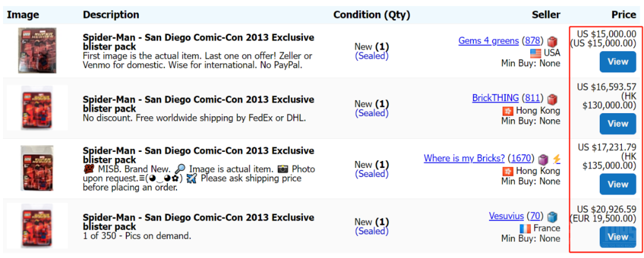Click the purple brick icon beside Where is my Bricks?

pyautogui.click(x=543, y=158)
